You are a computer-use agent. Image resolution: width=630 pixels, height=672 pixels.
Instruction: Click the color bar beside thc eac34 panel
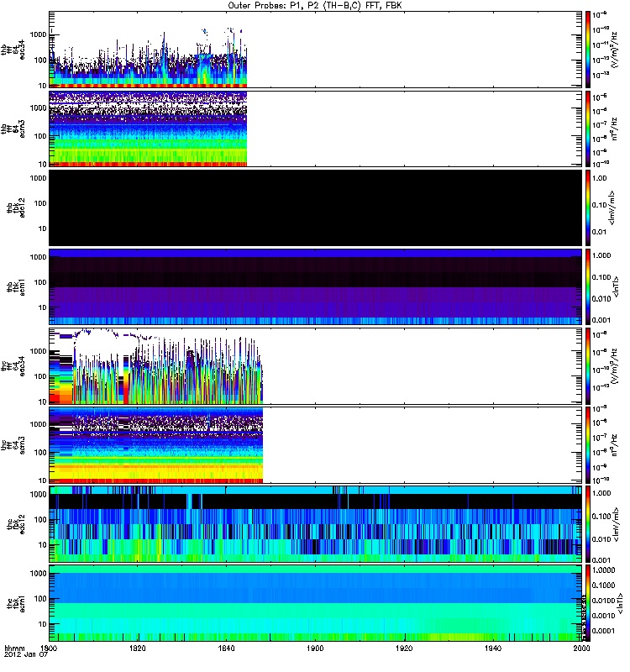coord(588,366)
